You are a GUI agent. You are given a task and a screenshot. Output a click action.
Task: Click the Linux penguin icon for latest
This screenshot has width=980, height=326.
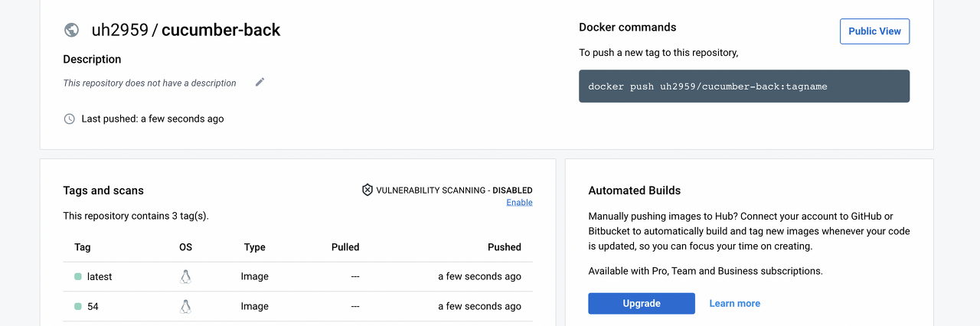tap(185, 276)
